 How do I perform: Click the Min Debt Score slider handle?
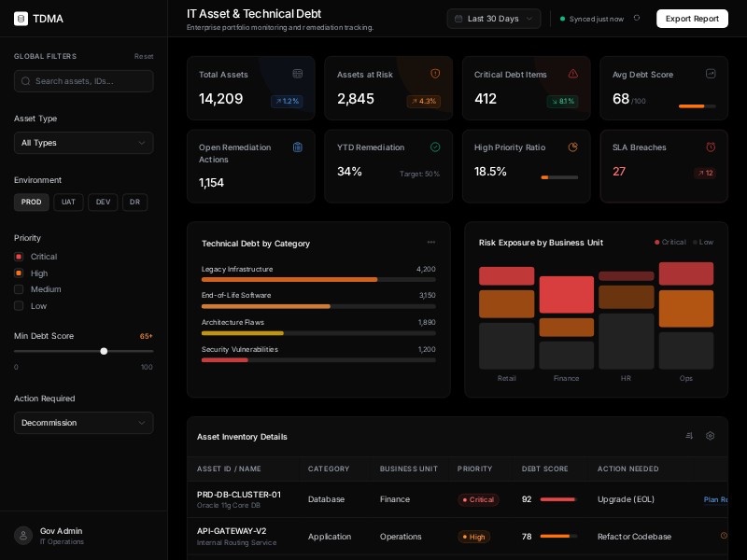pos(104,351)
